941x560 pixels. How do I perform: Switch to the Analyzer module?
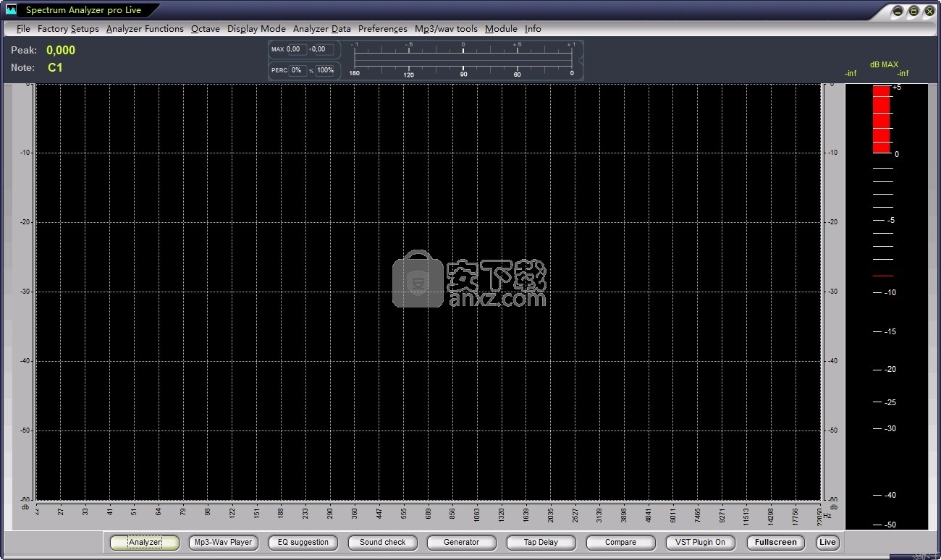coord(145,542)
